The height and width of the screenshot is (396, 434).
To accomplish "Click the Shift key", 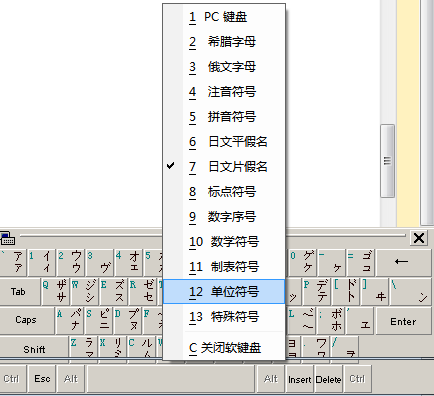I will pos(34,349).
